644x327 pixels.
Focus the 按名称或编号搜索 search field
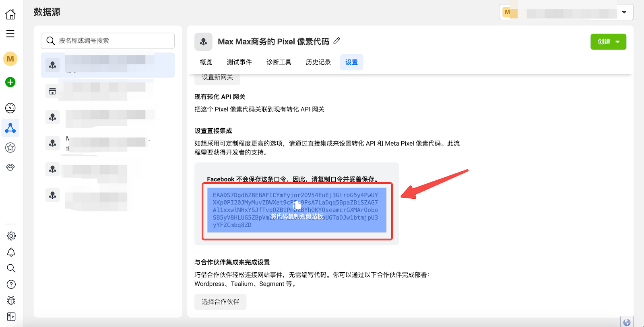point(108,41)
